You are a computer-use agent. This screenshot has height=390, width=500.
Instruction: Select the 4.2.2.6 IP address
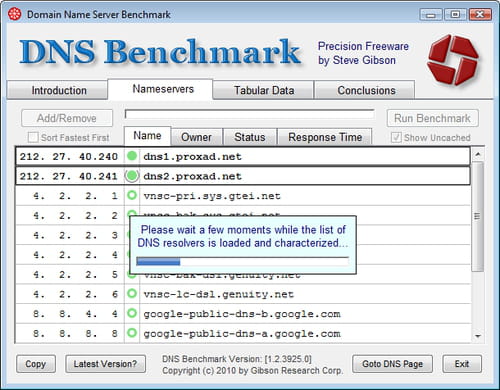point(75,294)
